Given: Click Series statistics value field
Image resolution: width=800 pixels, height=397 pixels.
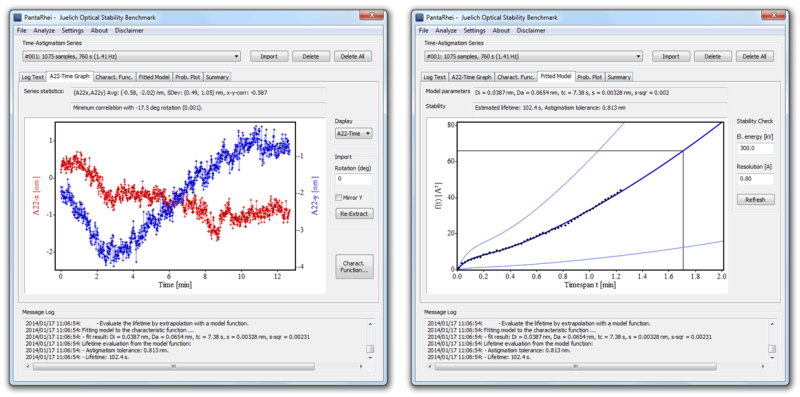Looking at the screenshot, I should [x=198, y=93].
